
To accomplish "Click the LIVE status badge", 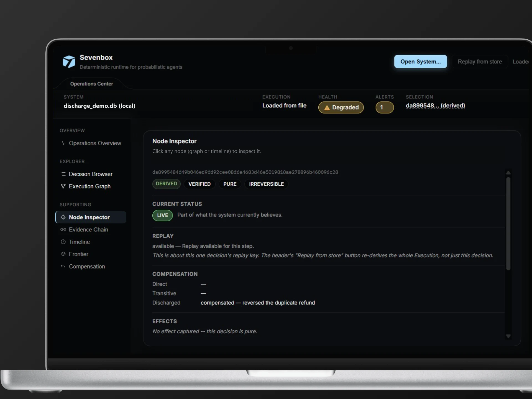I will [x=163, y=215].
